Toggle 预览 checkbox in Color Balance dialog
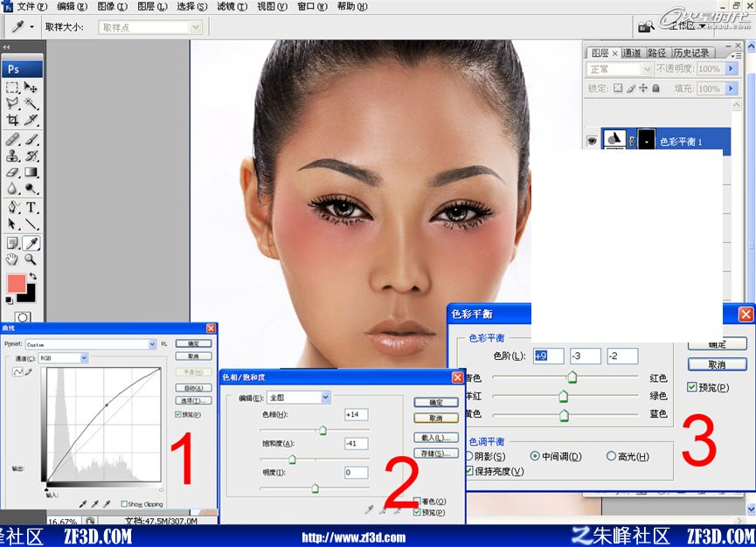This screenshot has height=547, width=756. 692,387
